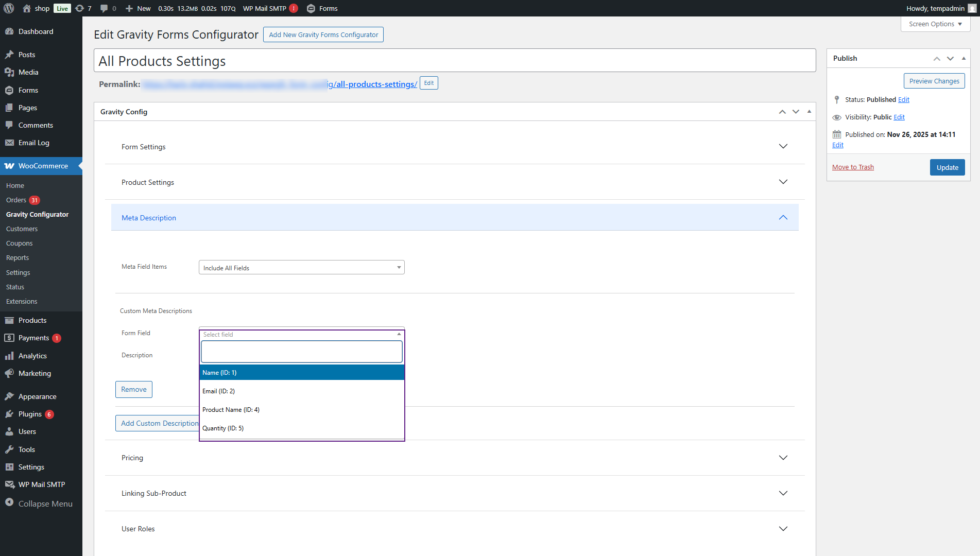Open the comments bubble icon in admin bar
Viewport: 980px width, 556px height.
coord(104,8)
